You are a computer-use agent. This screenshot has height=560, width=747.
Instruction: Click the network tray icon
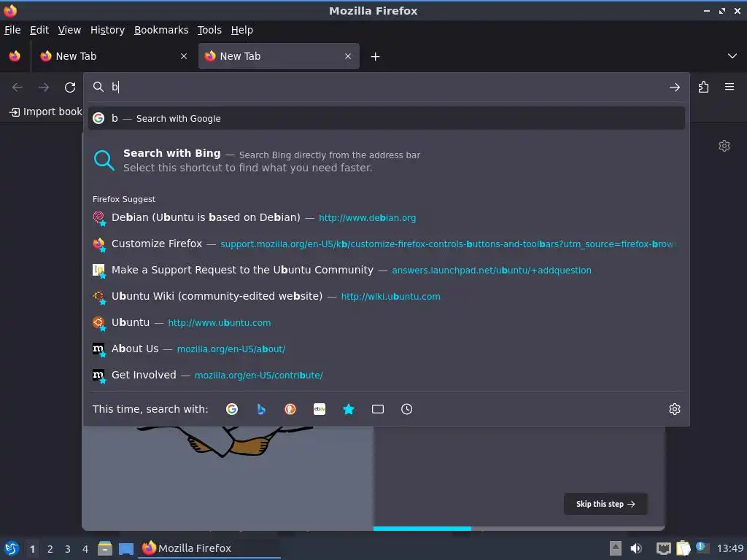coord(663,548)
